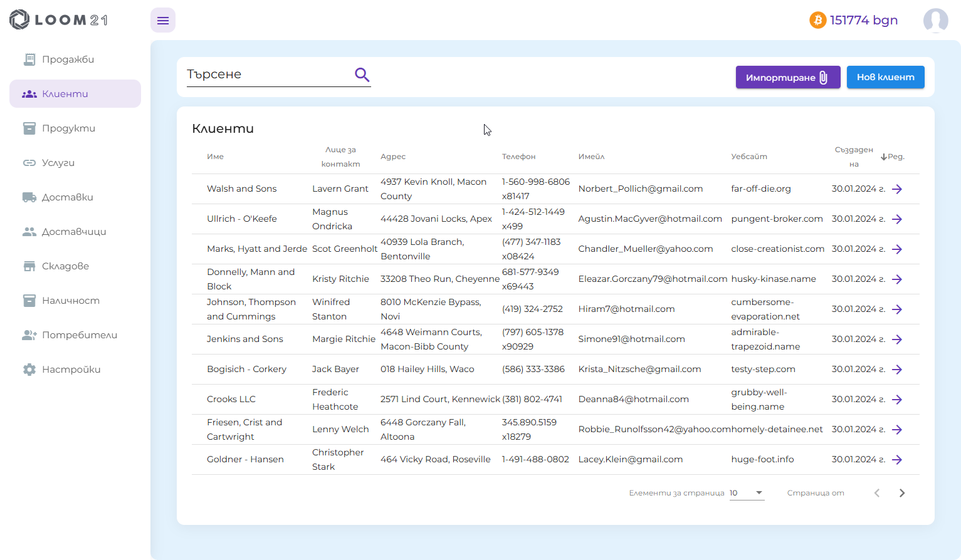Click the LOOM21 logo
The height and width of the screenshot is (560, 961).
click(x=59, y=20)
